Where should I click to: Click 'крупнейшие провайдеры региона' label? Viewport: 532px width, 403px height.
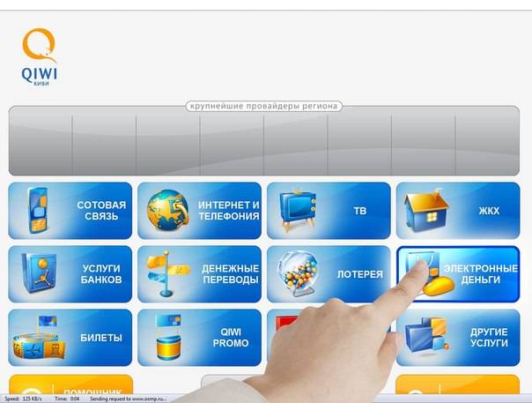263,107
